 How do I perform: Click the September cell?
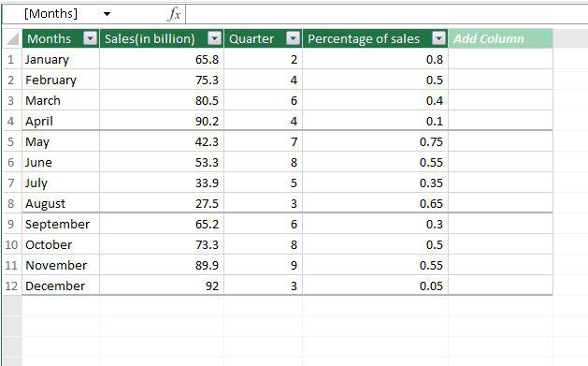click(61, 224)
